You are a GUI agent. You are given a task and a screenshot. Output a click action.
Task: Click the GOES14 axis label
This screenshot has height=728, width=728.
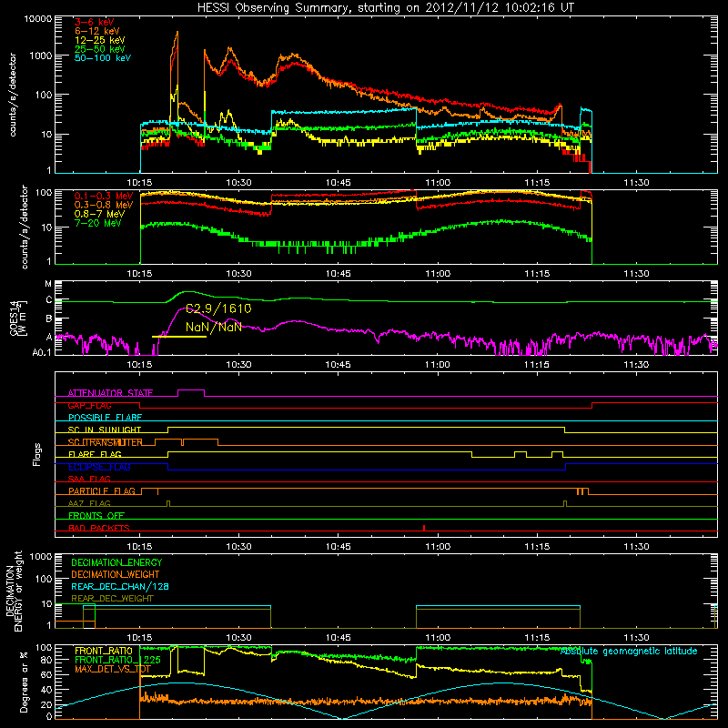[x=15, y=318]
